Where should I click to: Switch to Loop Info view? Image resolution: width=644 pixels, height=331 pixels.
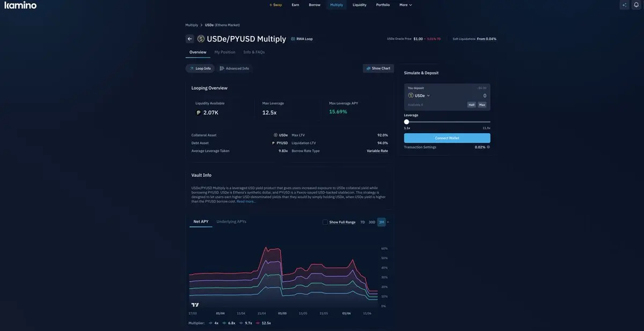[x=200, y=68]
